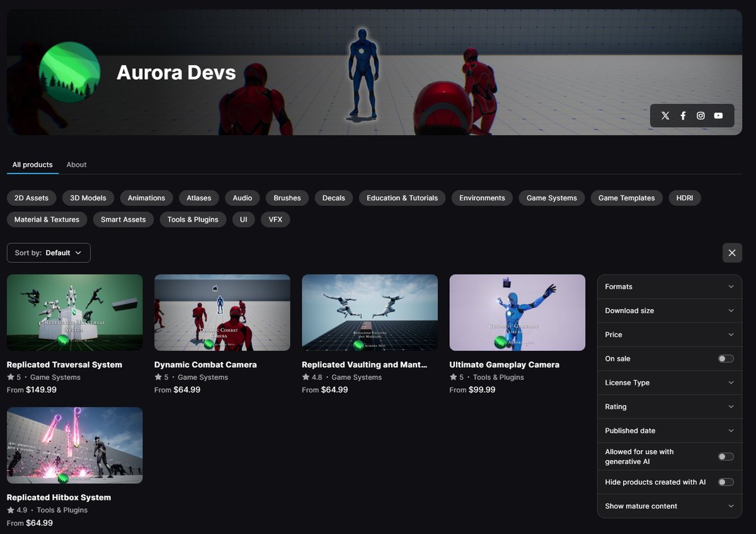756x534 pixels.
Task: Open Replicated Traversal System thumbnail
Action: tap(75, 312)
